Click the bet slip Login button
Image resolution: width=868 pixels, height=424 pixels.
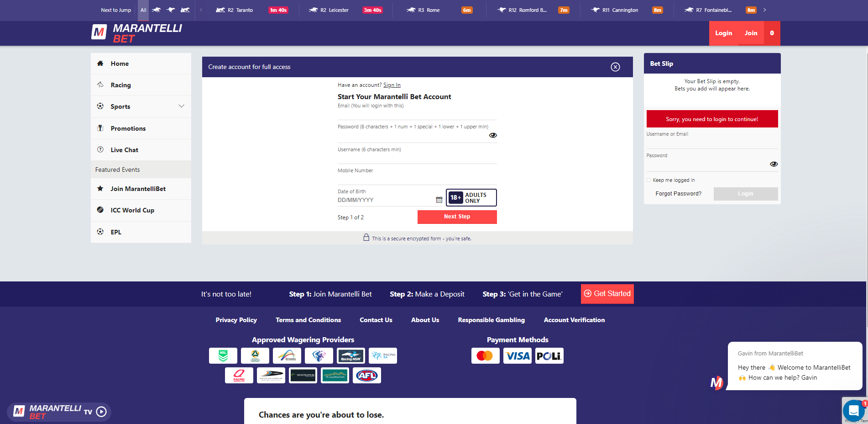click(746, 194)
